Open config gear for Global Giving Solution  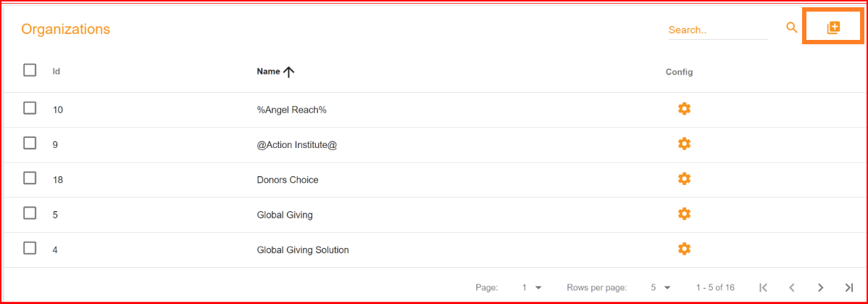(684, 249)
